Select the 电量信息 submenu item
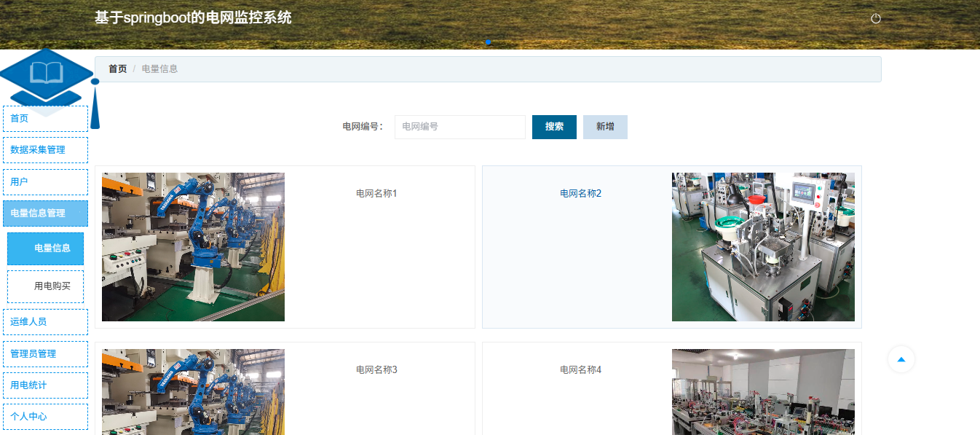The image size is (980, 435). click(45, 248)
